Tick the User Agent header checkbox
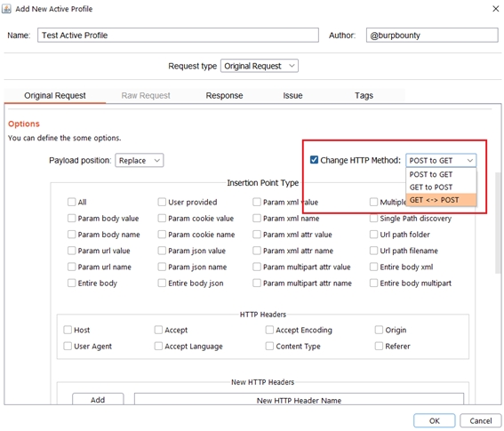 click(x=68, y=347)
